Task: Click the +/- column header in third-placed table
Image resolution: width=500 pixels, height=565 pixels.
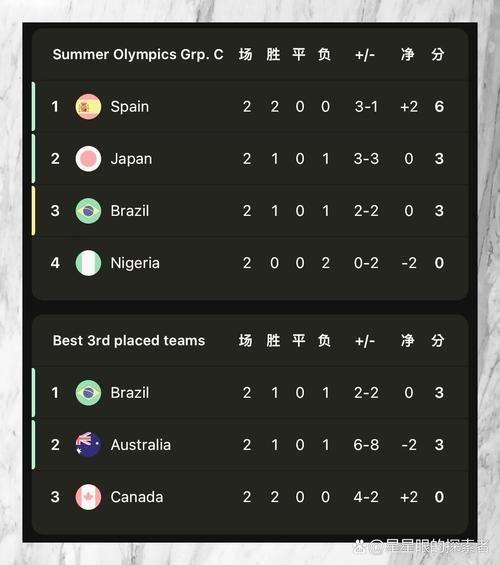Action: click(x=365, y=341)
